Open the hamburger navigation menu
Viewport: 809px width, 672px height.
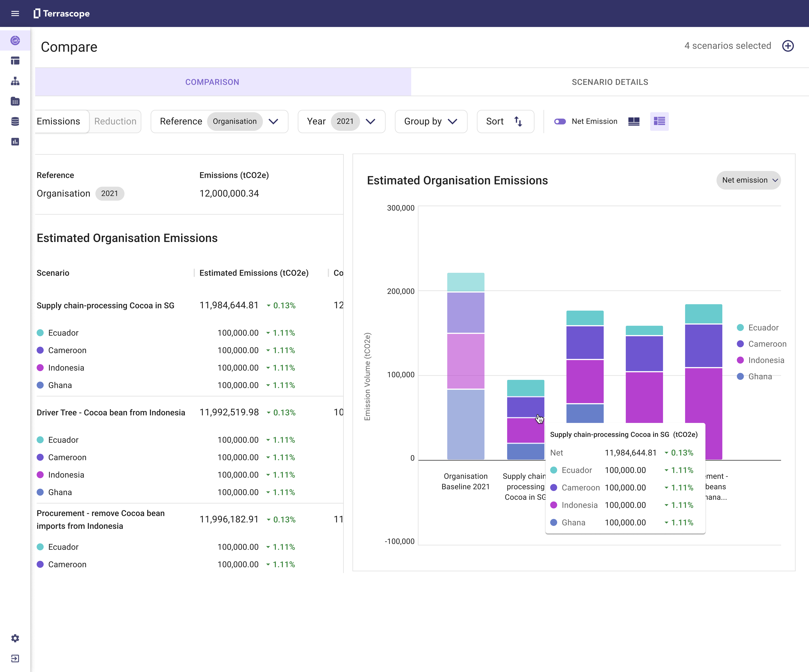[15, 13]
